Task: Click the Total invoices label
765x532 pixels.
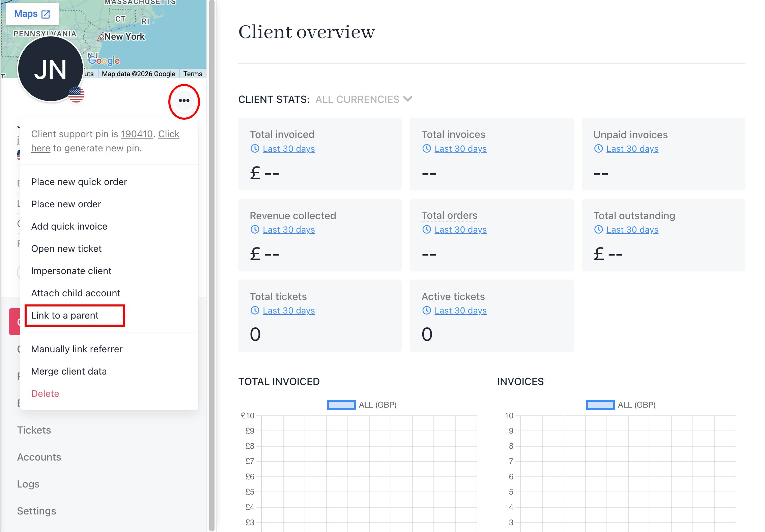Action: coord(453,135)
